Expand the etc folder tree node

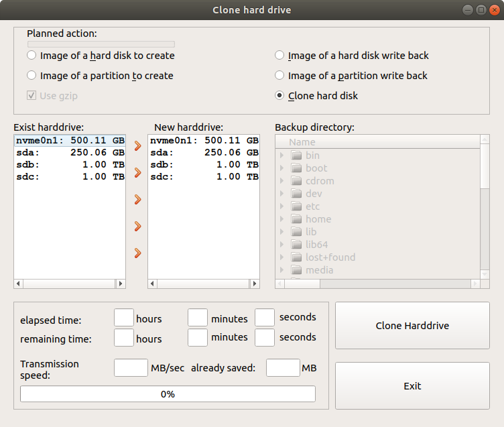tap(282, 206)
